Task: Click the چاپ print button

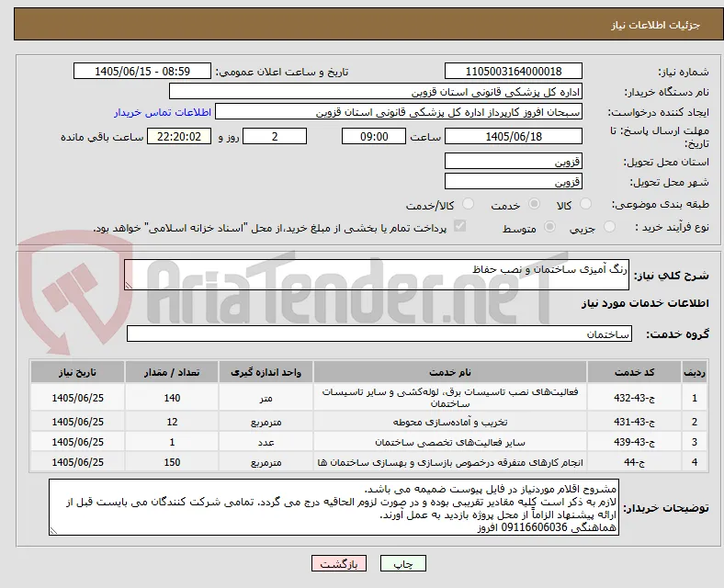Action: [x=403, y=563]
